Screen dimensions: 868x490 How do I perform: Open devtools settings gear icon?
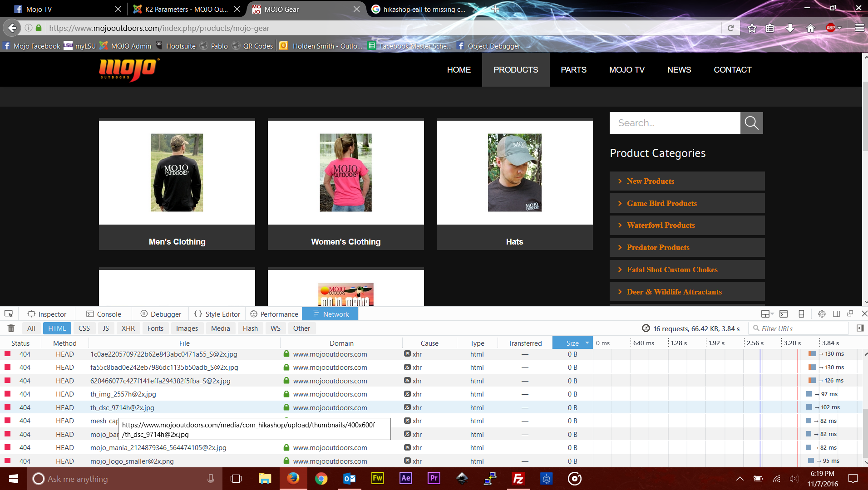(x=822, y=314)
